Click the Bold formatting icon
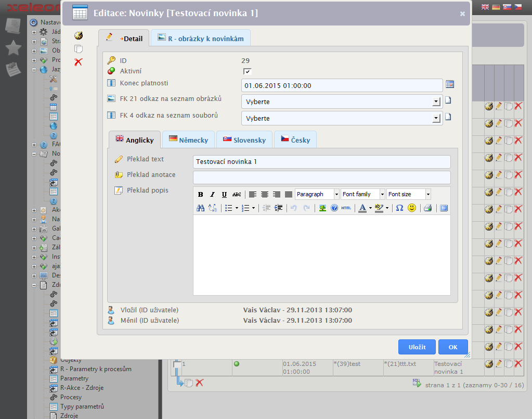Screen dimensions: 532x419 [x=201, y=194]
